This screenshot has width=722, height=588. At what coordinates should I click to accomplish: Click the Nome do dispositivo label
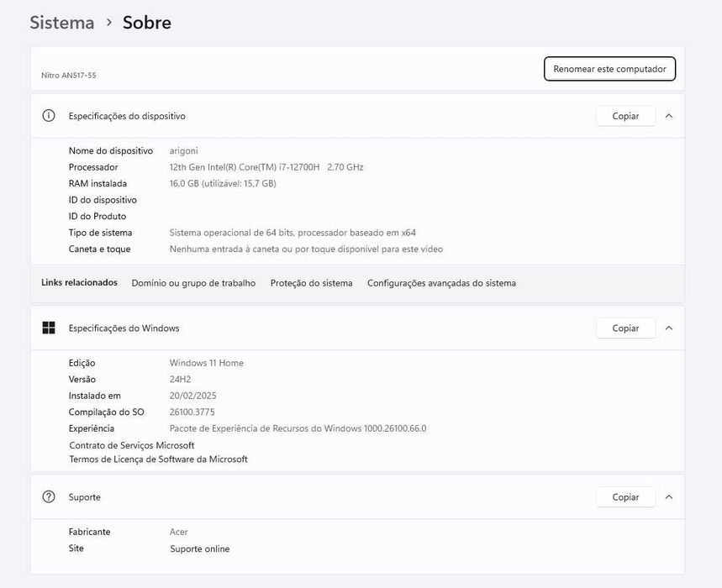point(110,151)
